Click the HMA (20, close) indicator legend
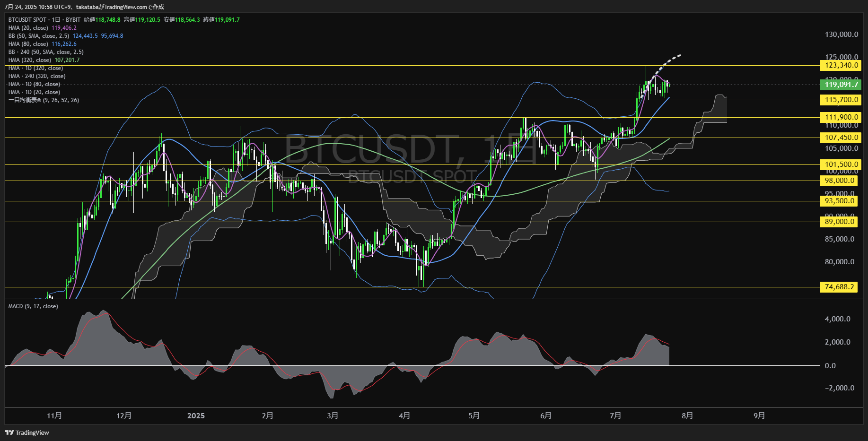This screenshot has height=441, width=868. click(28, 28)
